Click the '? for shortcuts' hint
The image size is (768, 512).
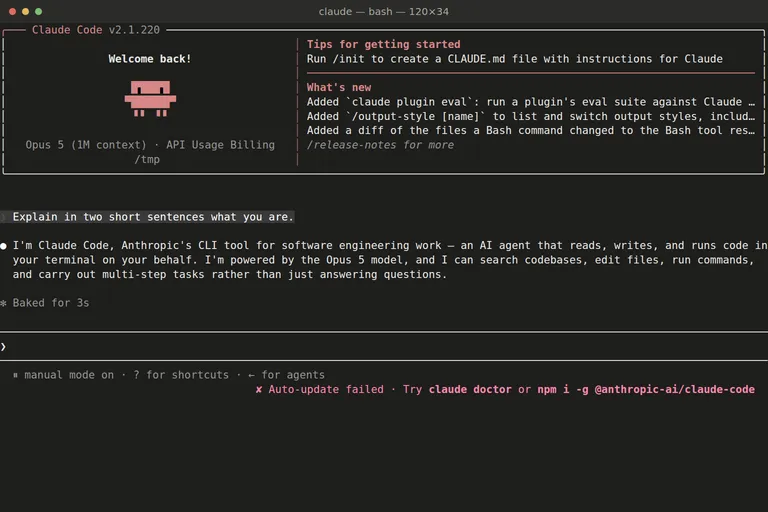pos(181,375)
